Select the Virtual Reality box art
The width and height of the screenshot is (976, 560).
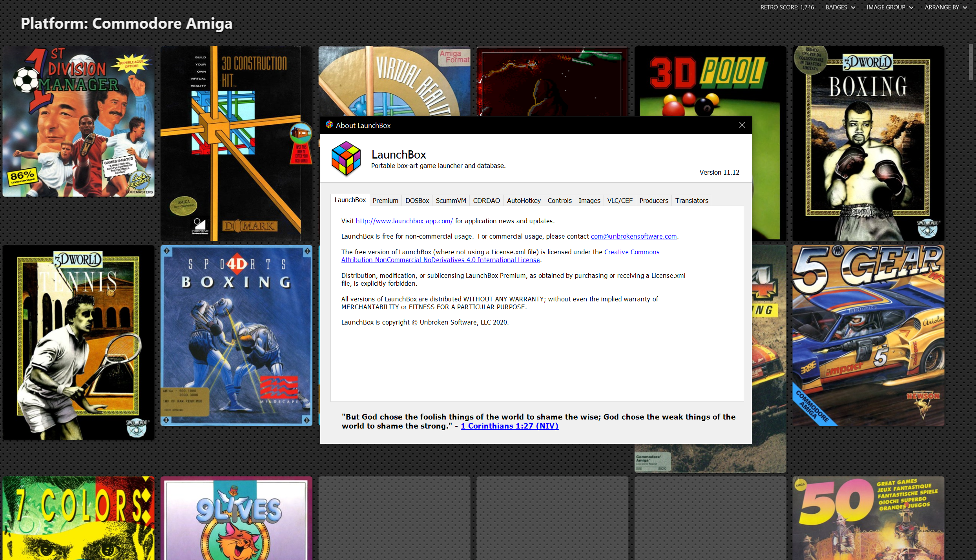point(394,81)
